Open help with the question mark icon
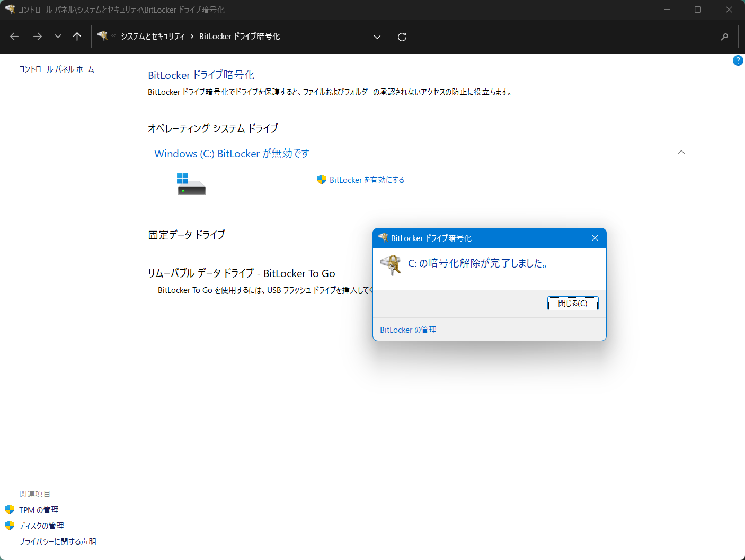This screenshot has width=745, height=560. tap(738, 60)
